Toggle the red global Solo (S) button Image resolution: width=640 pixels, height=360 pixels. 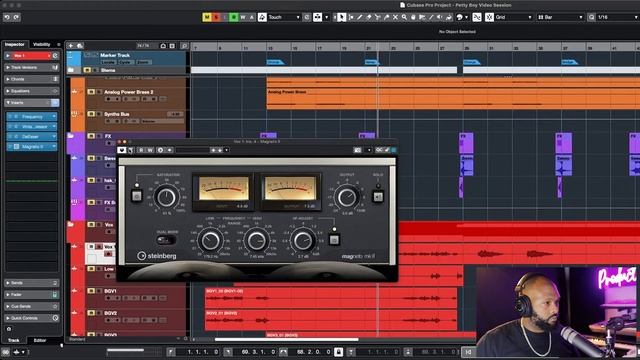216,17
